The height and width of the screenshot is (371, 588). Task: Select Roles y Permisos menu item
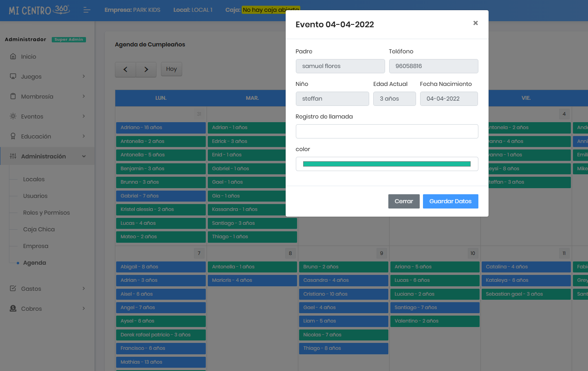pos(46,213)
